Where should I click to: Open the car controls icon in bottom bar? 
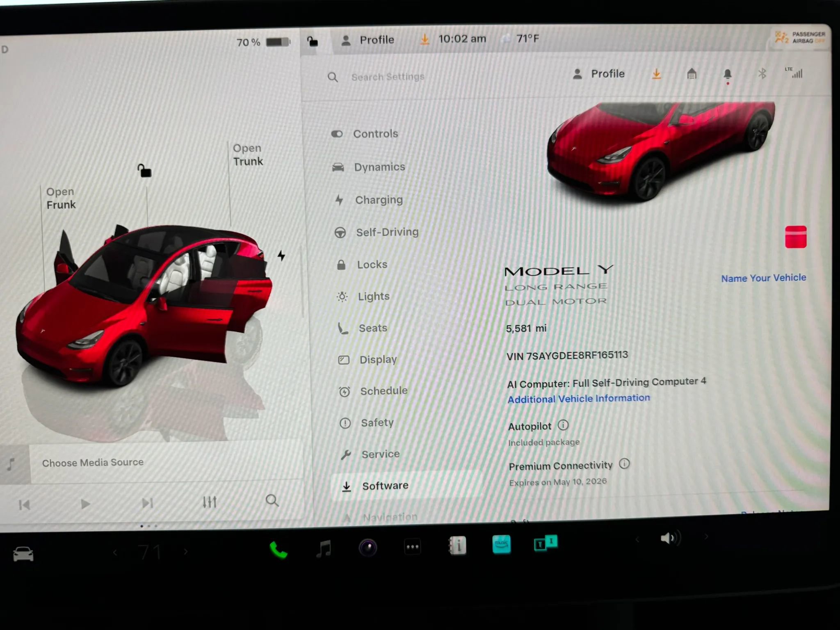pos(23,554)
